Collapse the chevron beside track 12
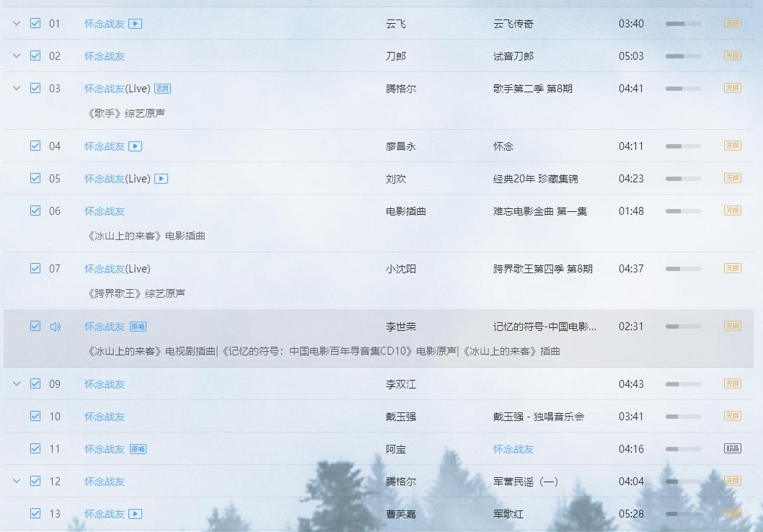The width and height of the screenshot is (763, 532). point(17,482)
